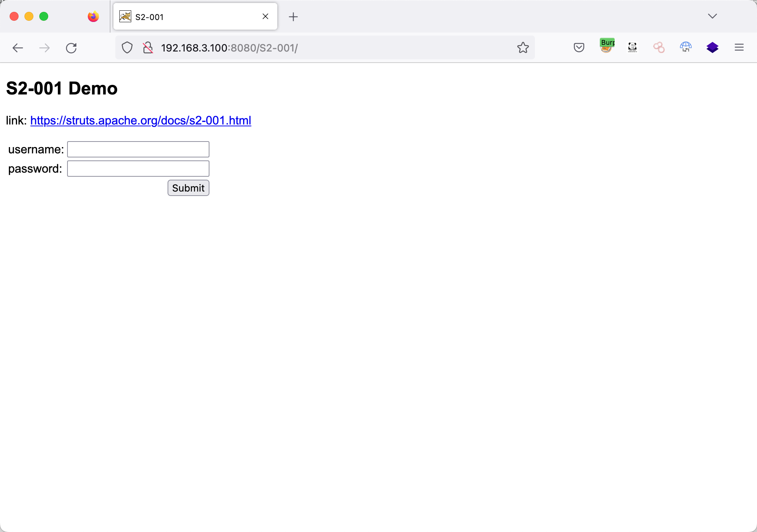Open the struts.apache.org s2-001 link
The width and height of the screenshot is (757, 532).
(x=141, y=120)
